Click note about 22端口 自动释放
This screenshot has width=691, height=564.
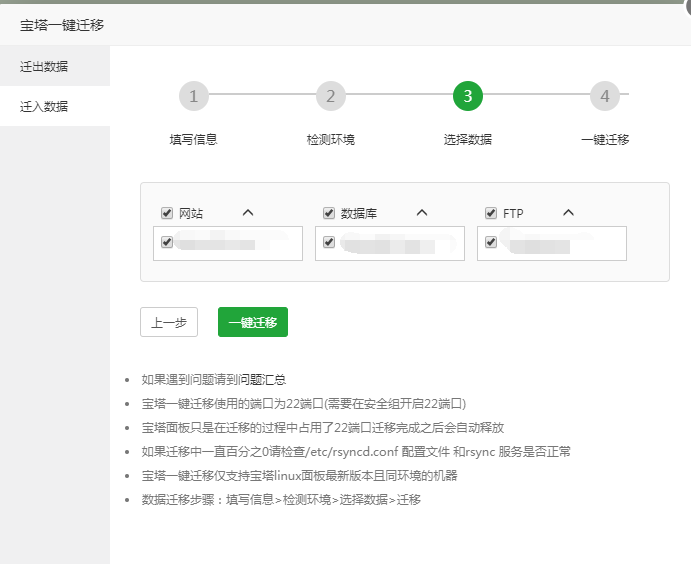[x=323, y=427]
